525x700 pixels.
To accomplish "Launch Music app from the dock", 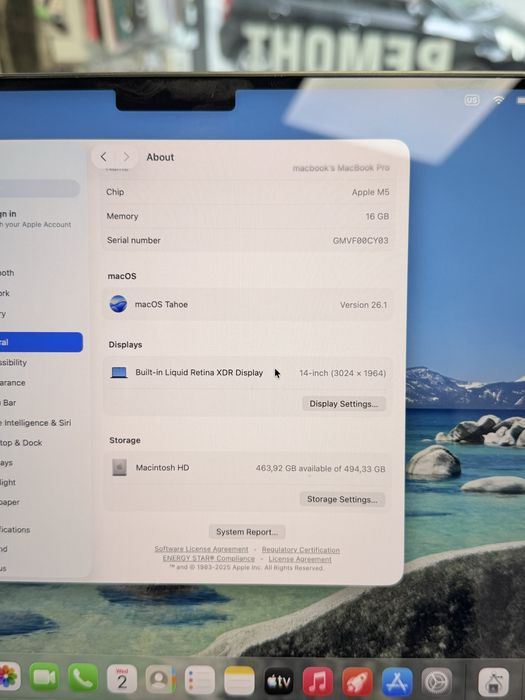I will tap(318, 682).
